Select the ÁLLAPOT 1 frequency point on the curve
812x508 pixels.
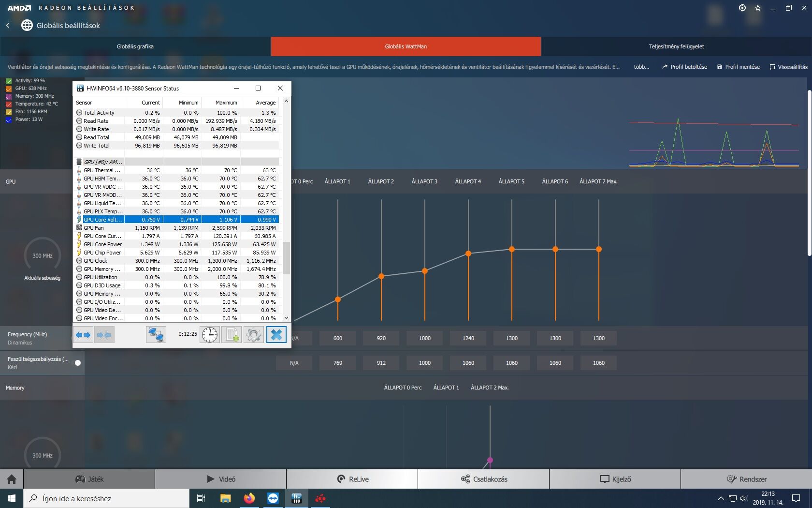click(338, 299)
